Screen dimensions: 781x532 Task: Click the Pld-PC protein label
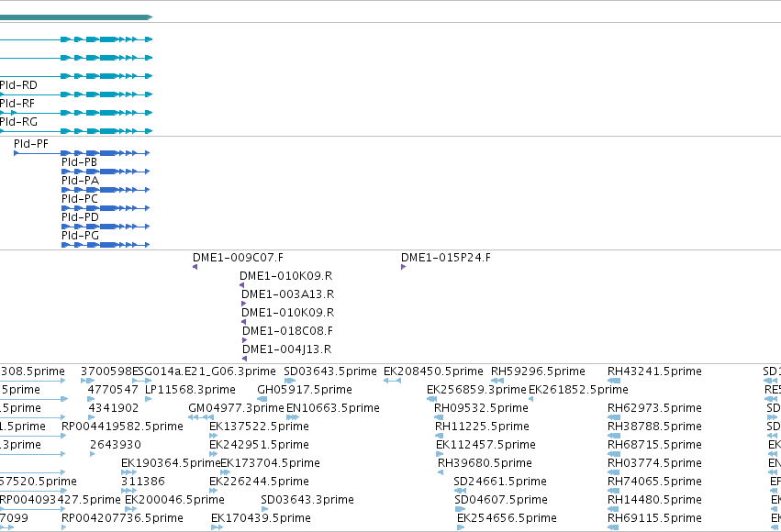(80, 199)
